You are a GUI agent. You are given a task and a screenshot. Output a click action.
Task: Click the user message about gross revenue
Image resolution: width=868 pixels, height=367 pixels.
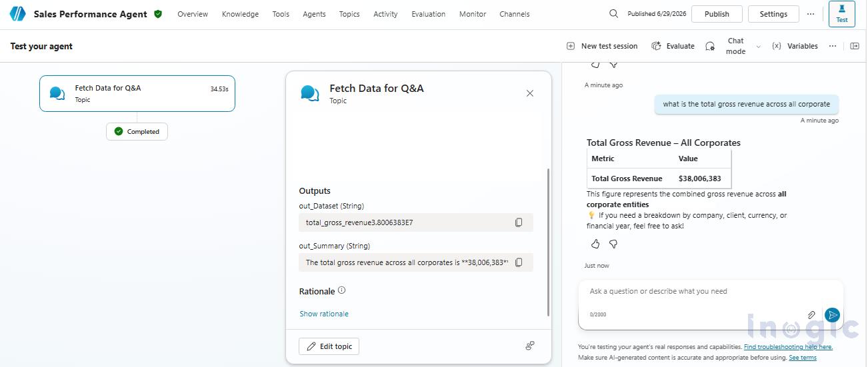(746, 104)
